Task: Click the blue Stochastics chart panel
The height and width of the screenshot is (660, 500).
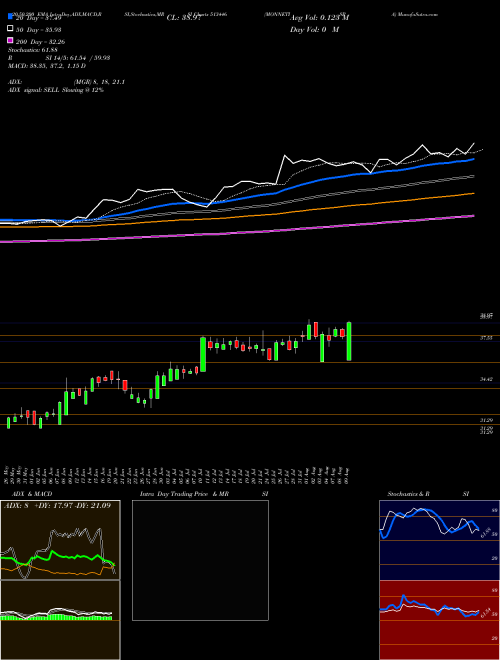Action: coord(439,540)
